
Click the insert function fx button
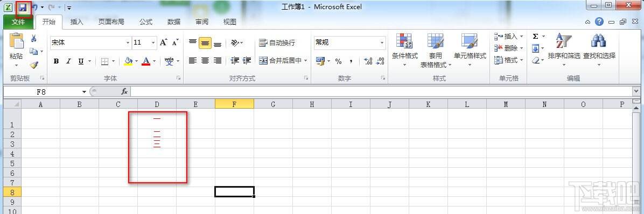(x=124, y=91)
